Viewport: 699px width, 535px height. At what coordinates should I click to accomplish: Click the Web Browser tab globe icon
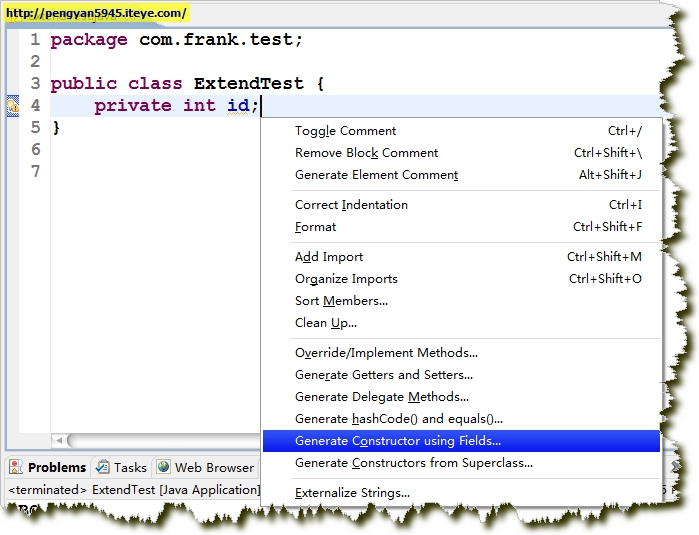[164, 467]
